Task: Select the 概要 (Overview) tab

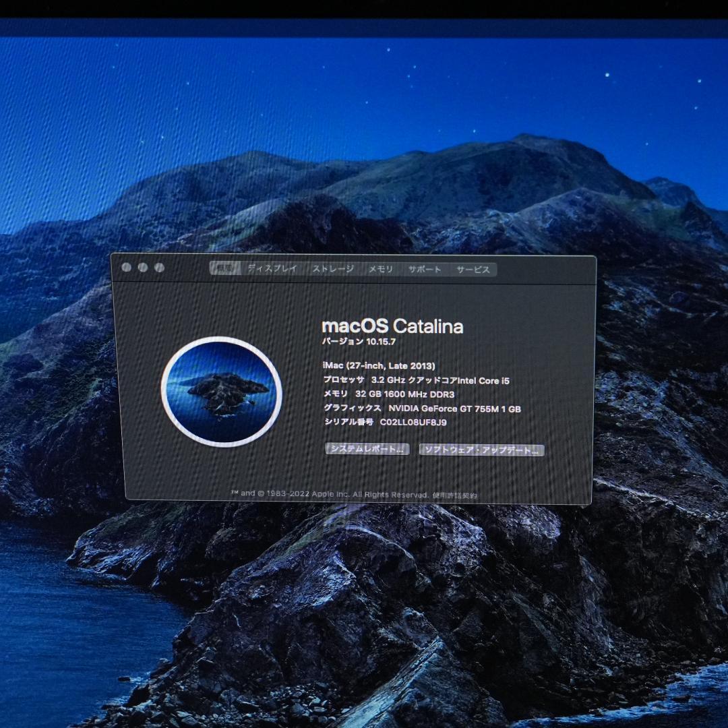Action: [224, 268]
